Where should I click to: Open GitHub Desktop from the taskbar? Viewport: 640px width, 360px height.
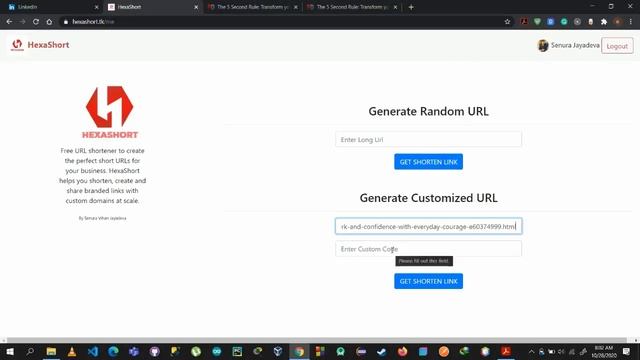[154, 351]
